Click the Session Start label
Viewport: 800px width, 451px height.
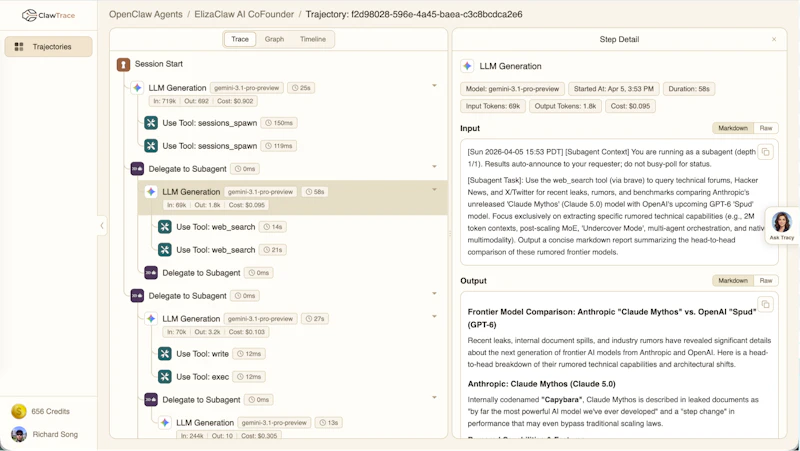(x=159, y=64)
